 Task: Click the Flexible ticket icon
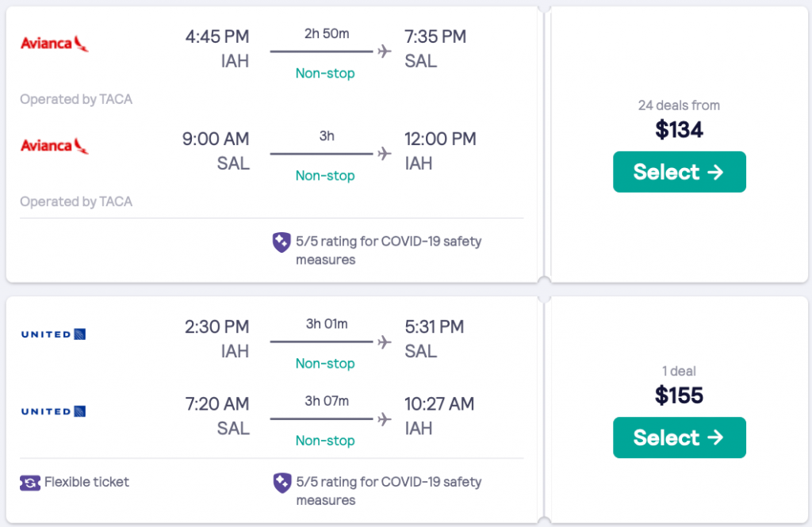point(30,482)
